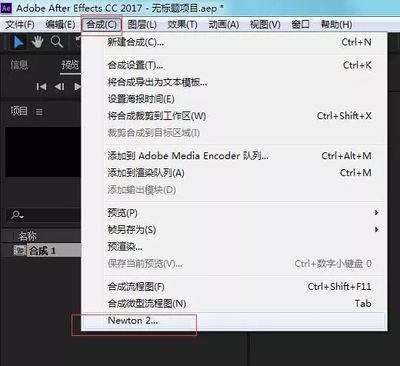Click the After Effects app icon in title bar
The height and width of the screenshot is (366, 400).
[6, 8]
